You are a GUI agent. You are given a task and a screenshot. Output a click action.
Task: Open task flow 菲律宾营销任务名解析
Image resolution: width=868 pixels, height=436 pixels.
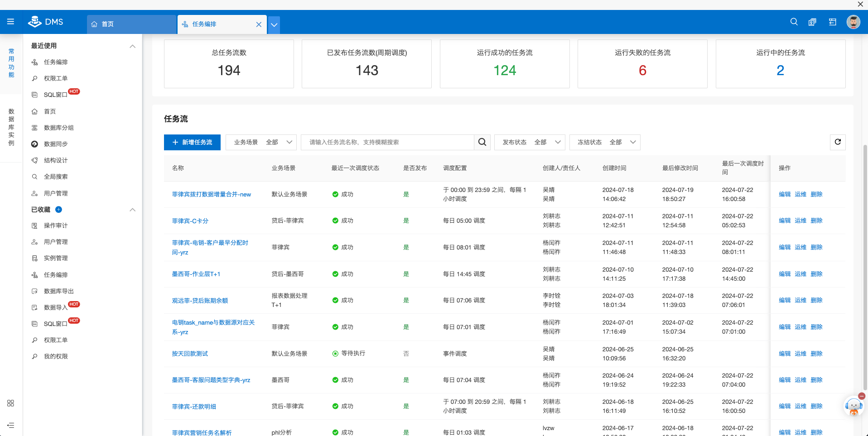pos(202,432)
